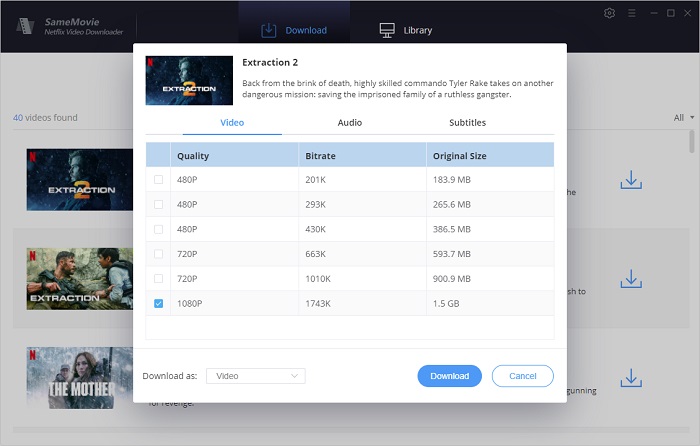Close the SameMovie window
Screen dimensions: 700x446
pyautogui.click(x=688, y=13)
